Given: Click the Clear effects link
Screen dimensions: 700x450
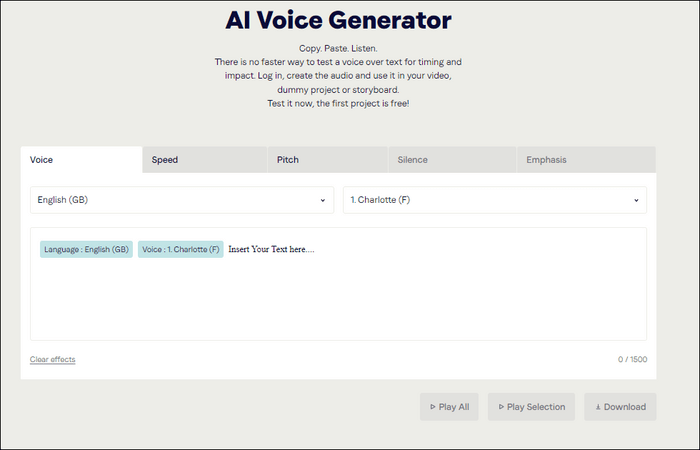Looking at the screenshot, I should (52, 359).
